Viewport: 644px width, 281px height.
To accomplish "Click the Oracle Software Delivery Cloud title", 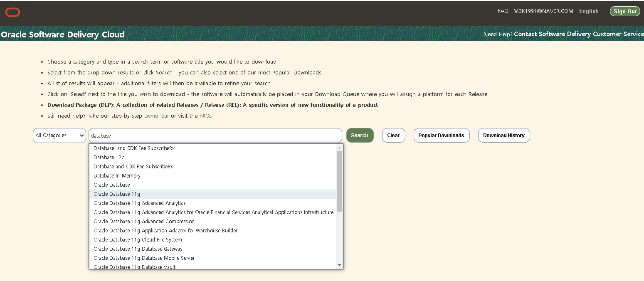I will pyautogui.click(x=63, y=35).
